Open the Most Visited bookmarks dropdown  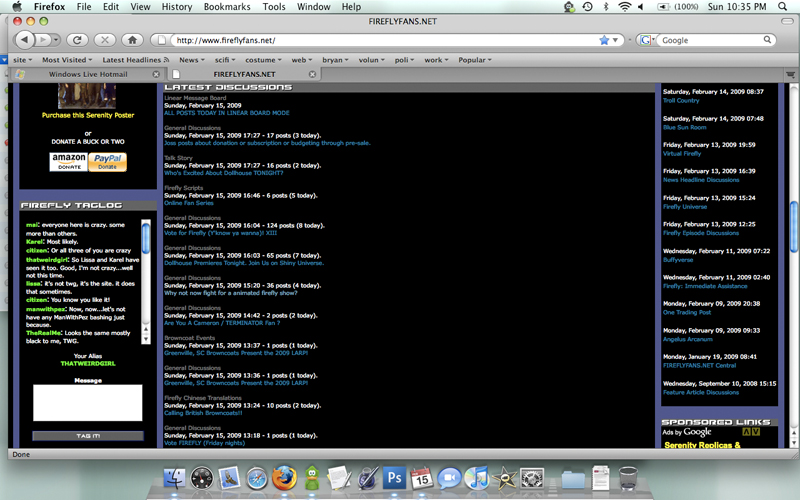67,60
